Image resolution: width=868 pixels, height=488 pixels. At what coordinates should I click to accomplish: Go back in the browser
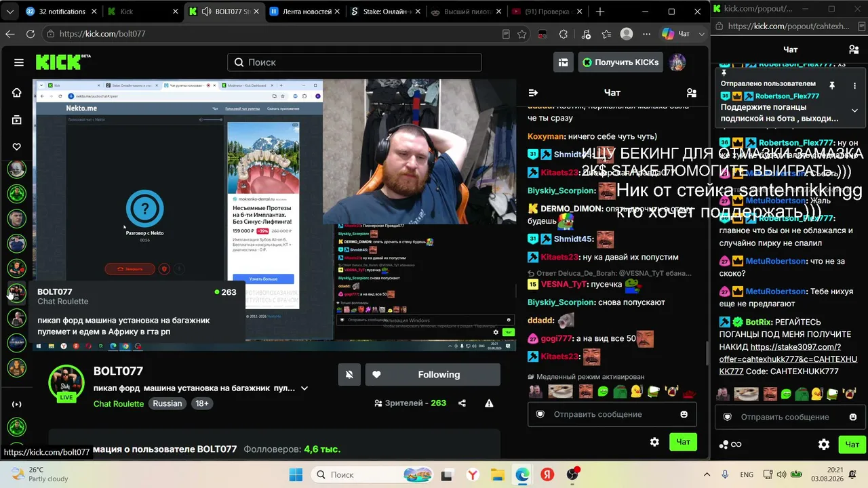[10, 34]
